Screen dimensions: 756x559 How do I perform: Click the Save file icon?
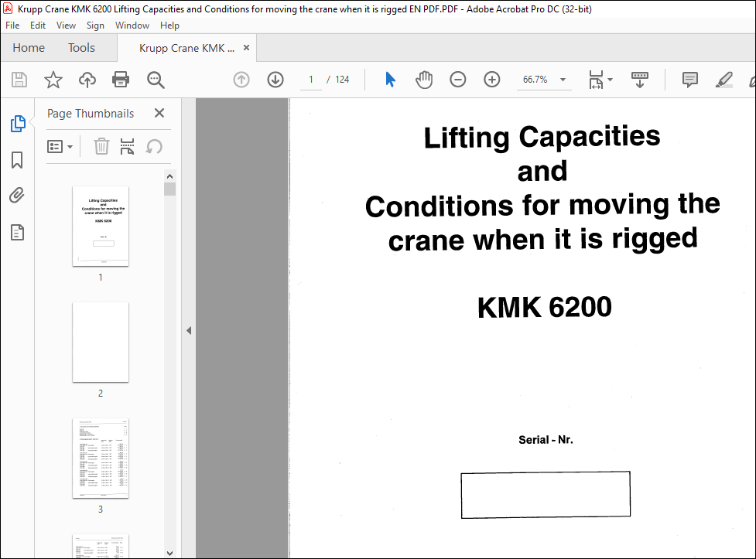click(19, 80)
